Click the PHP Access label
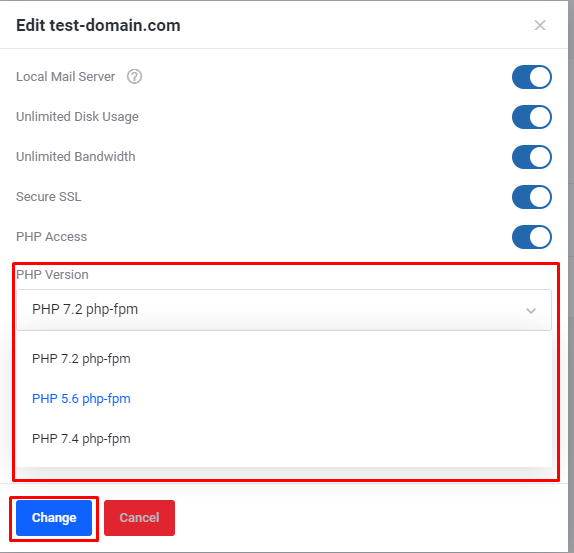Image resolution: width=574 pixels, height=553 pixels. 52,237
